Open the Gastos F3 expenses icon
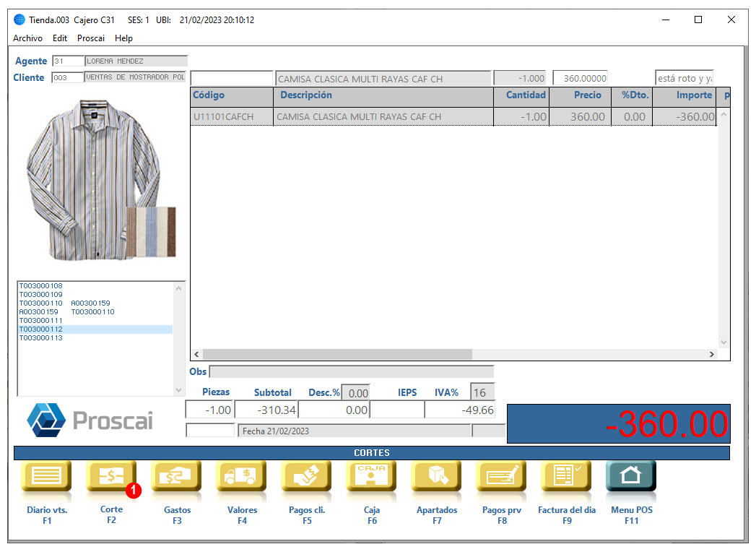756x552 pixels. tap(176, 475)
